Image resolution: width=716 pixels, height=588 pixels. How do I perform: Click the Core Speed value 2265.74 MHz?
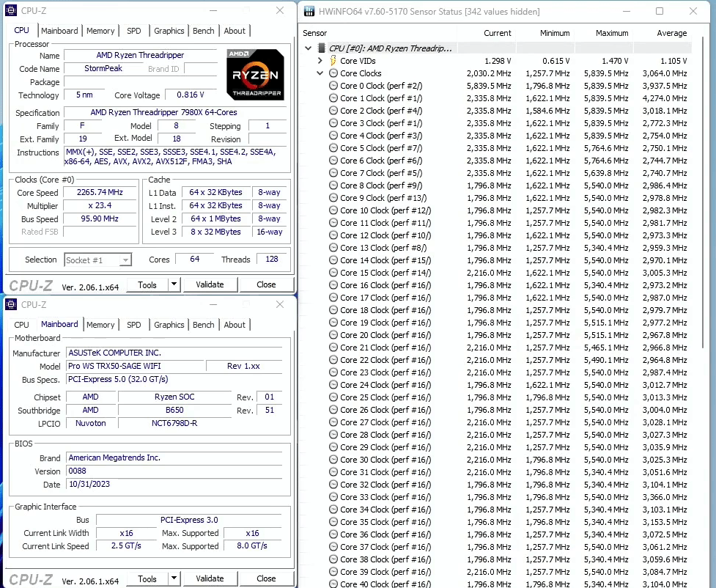[100, 192]
